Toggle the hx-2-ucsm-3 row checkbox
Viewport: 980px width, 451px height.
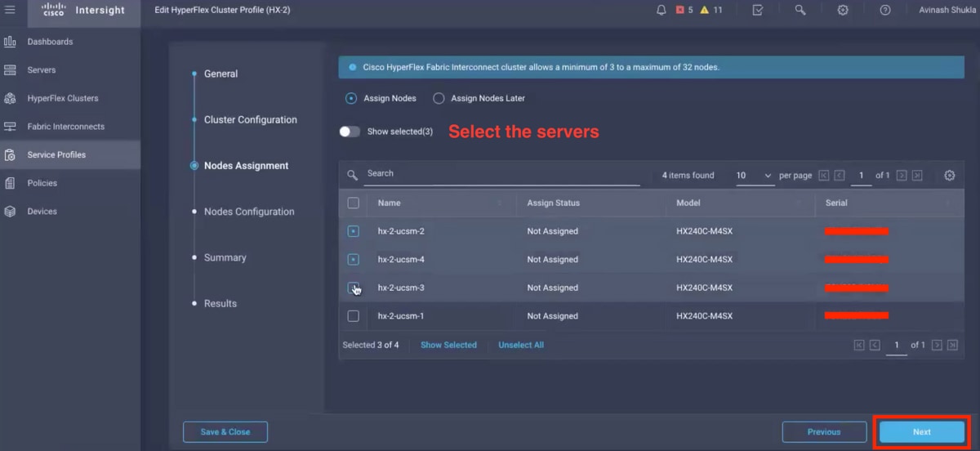coord(354,288)
